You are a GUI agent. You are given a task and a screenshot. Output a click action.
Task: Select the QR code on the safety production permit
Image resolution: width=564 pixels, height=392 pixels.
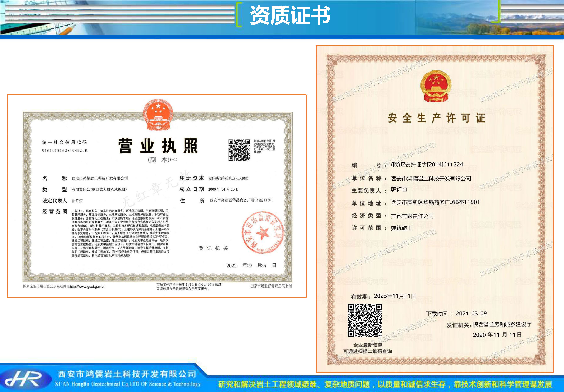point(365,320)
